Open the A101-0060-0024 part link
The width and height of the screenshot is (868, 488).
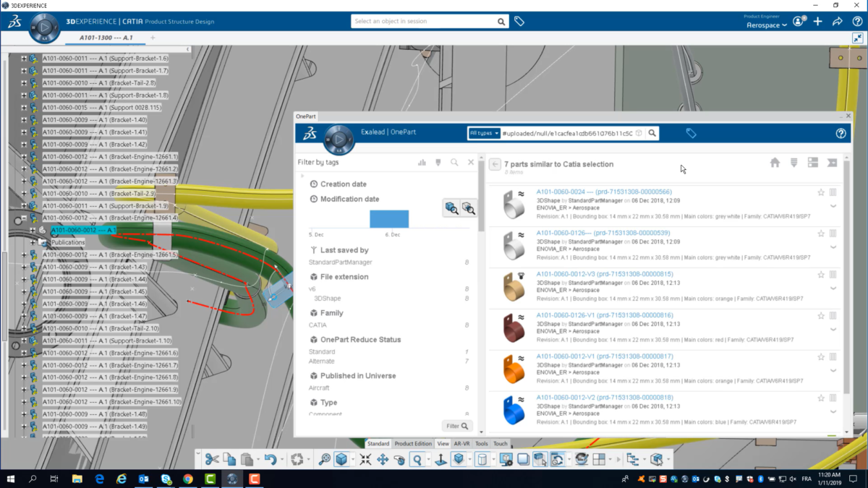point(603,192)
